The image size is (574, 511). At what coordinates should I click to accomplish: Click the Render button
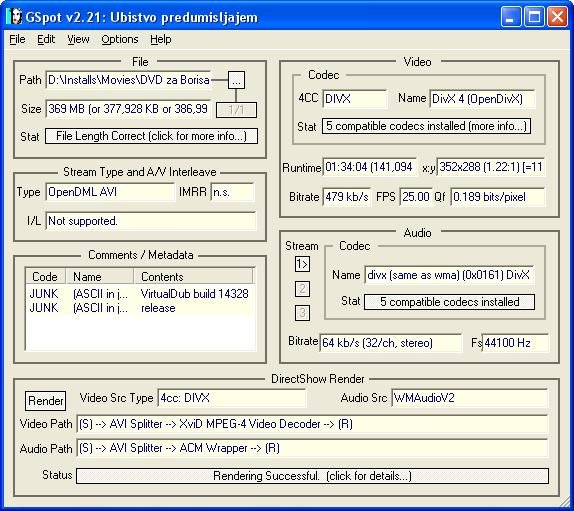pos(45,401)
